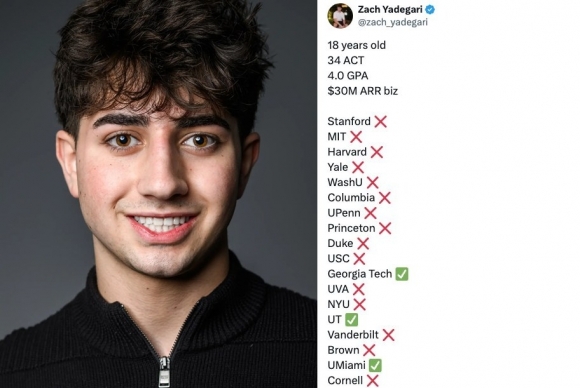Image resolution: width=580 pixels, height=388 pixels.
Task: Click the green checkmark beside UT
Action: (351, 320)
